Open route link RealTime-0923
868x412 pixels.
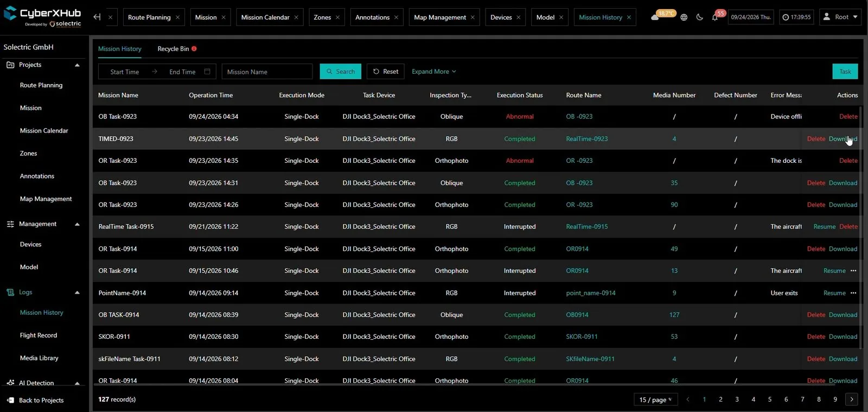[586, 139]
